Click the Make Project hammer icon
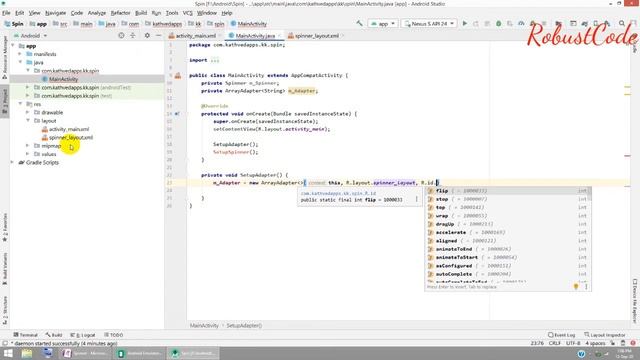The width and height of the screenshot is (640, 360). point(359,24)
